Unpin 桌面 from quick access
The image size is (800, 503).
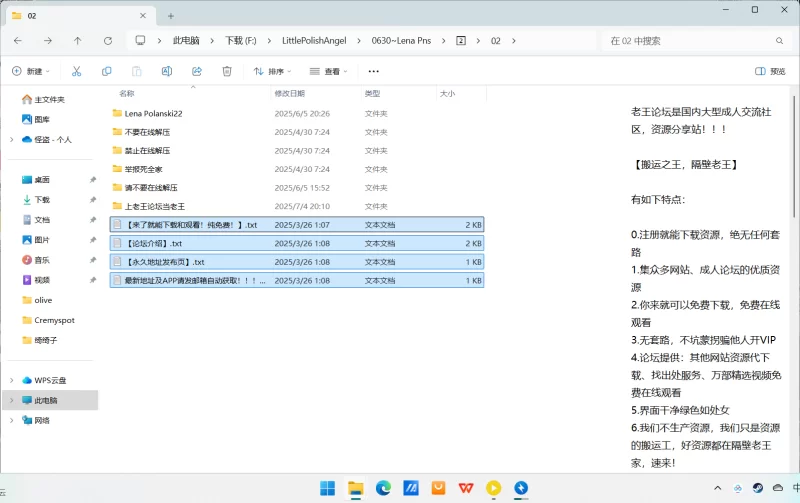(93, 180)
